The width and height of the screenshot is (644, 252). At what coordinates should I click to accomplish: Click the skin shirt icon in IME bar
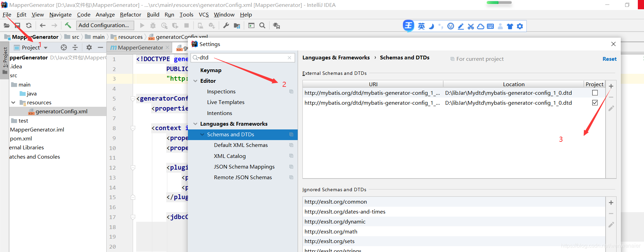(510, 26)
